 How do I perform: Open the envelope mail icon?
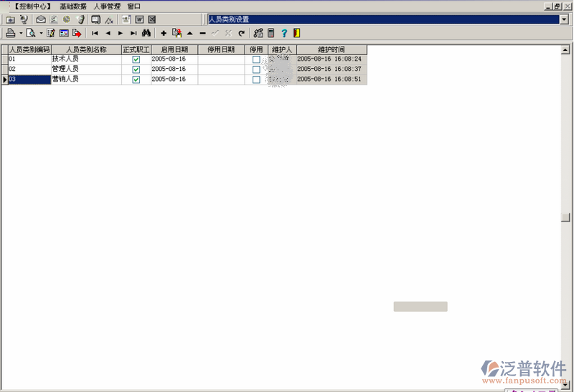[41, 19]
